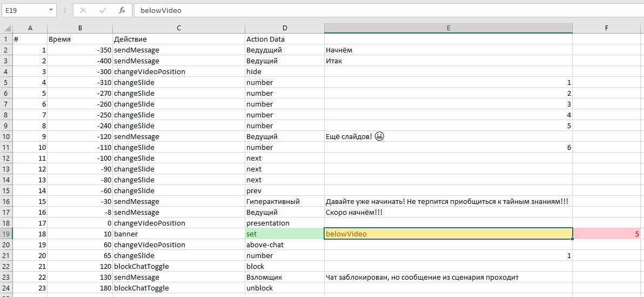Click the name box resize dots handle
The width and height of the screenshot is (644, 297).
(x=65, y=10)
